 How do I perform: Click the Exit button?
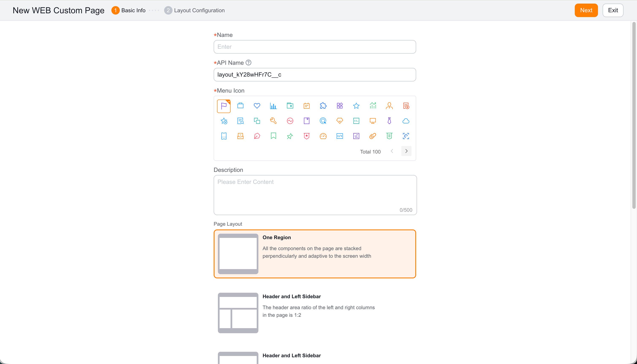coord(613,10)
